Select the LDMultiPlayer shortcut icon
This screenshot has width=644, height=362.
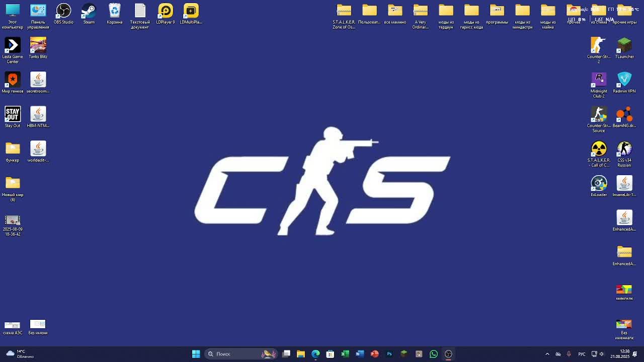coord(191,14)
